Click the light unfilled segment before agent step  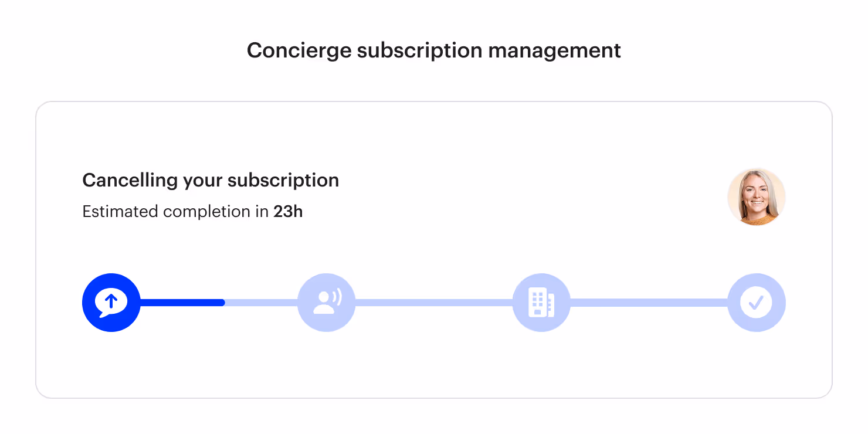(x=262, y=303)
